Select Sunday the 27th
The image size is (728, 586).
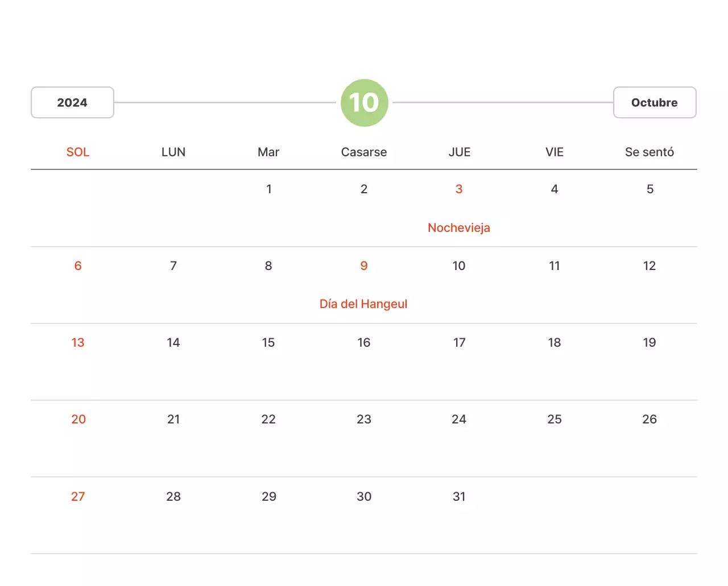78,496
